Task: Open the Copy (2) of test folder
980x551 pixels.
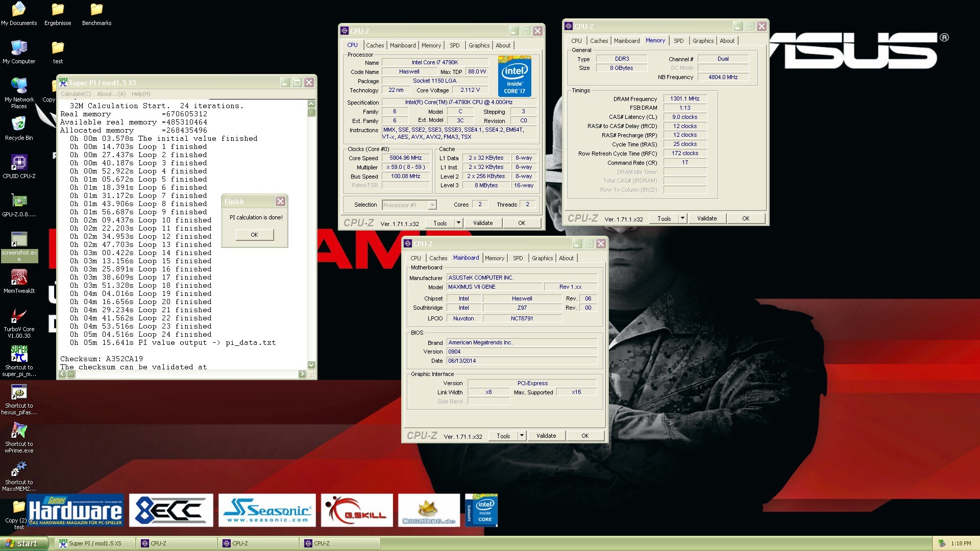Action: (x=19, y=515)
